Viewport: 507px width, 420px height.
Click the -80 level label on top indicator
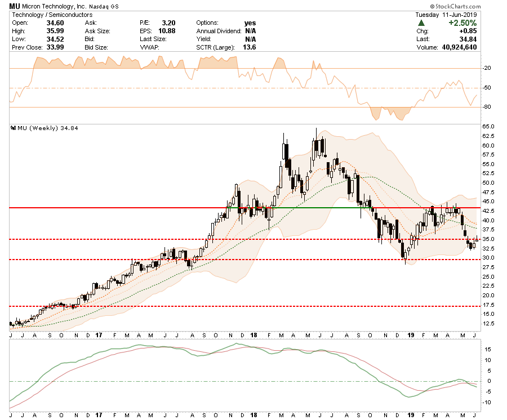coord(487,107)
